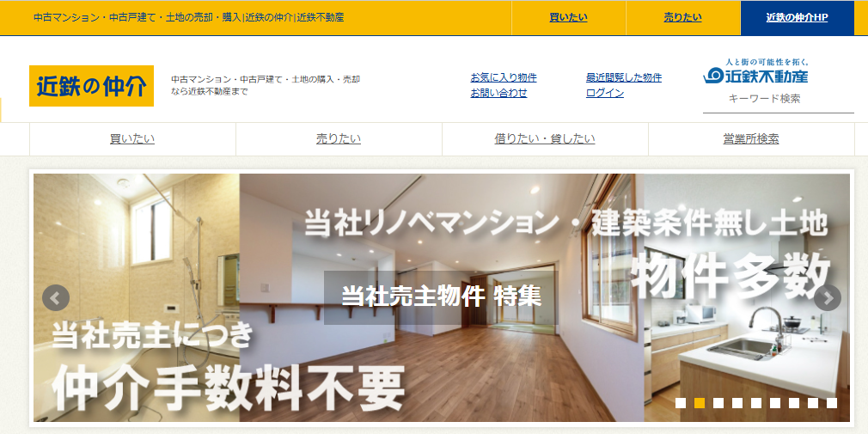This screenshot has height=434, width=868.
Task: Advance carousel with right arrow
Action: click(x=828, y=298)
